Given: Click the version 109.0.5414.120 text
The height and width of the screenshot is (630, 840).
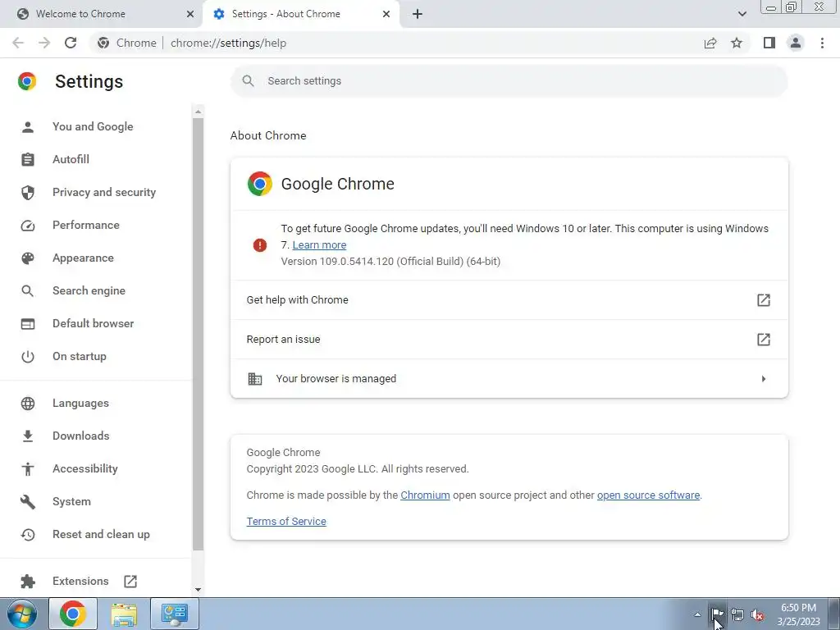Looking at the screenshot, I should (390, 262).
